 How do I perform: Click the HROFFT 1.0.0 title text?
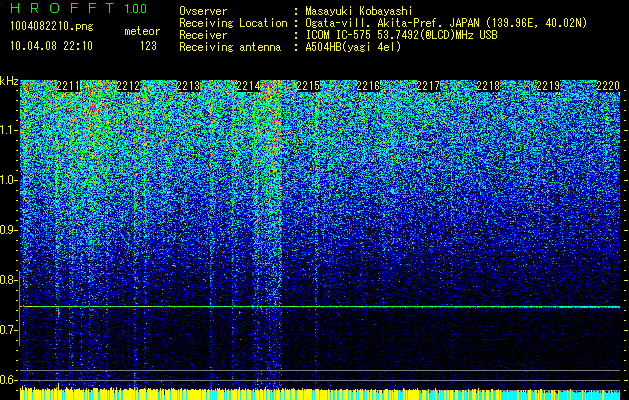point(79,8)
